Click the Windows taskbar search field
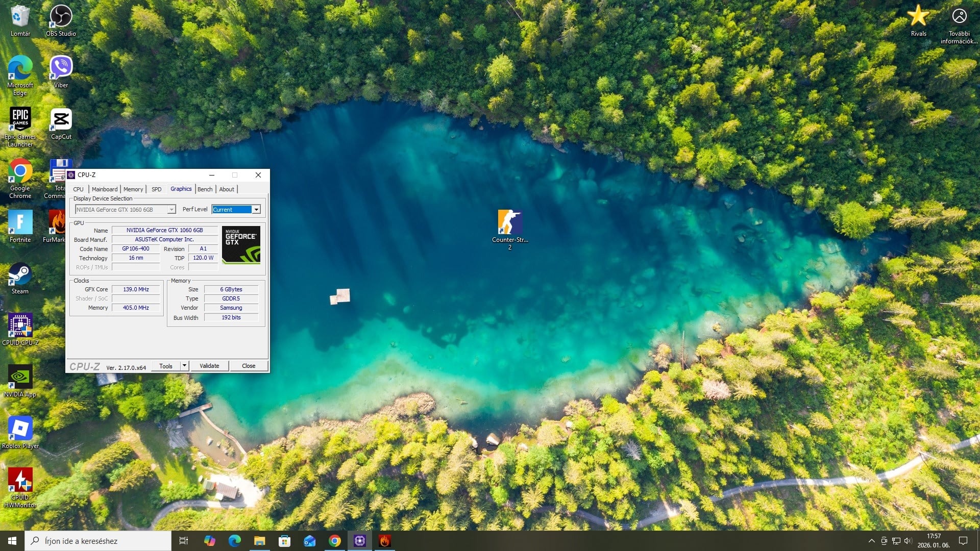This screenshot has height=551, width=980. click(98, 541)
